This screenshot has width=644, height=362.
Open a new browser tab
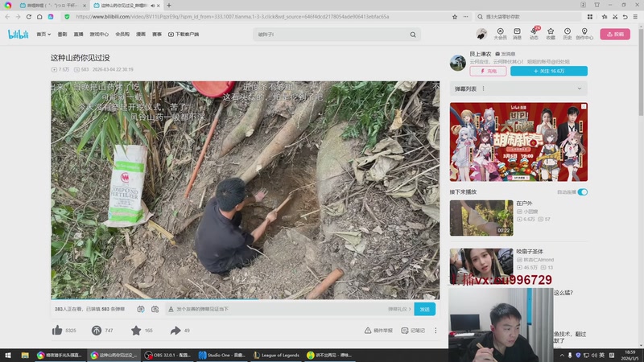pos(169,6)
